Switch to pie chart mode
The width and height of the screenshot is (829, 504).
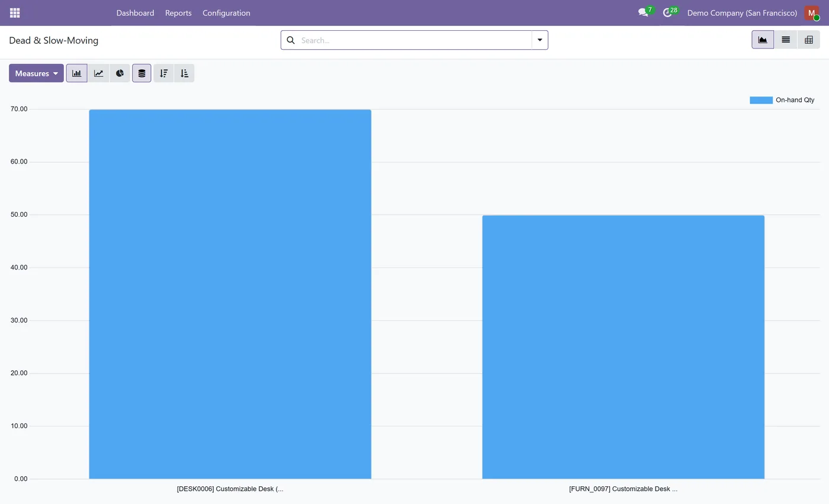point(120,73)
